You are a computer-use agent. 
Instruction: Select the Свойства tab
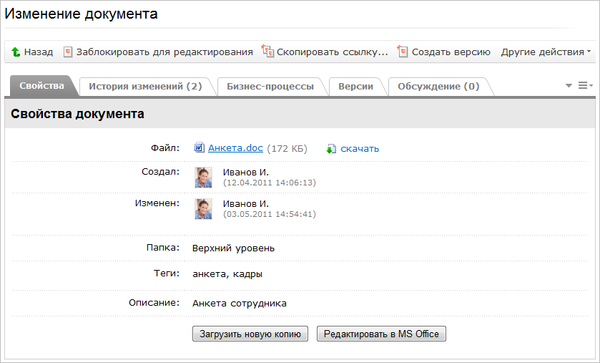[x=42, y=86]
